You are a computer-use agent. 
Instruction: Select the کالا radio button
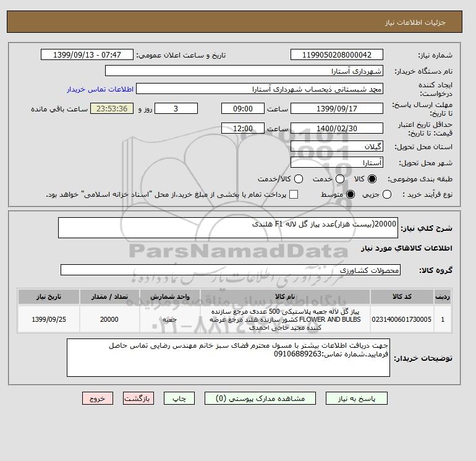(372, 179)
